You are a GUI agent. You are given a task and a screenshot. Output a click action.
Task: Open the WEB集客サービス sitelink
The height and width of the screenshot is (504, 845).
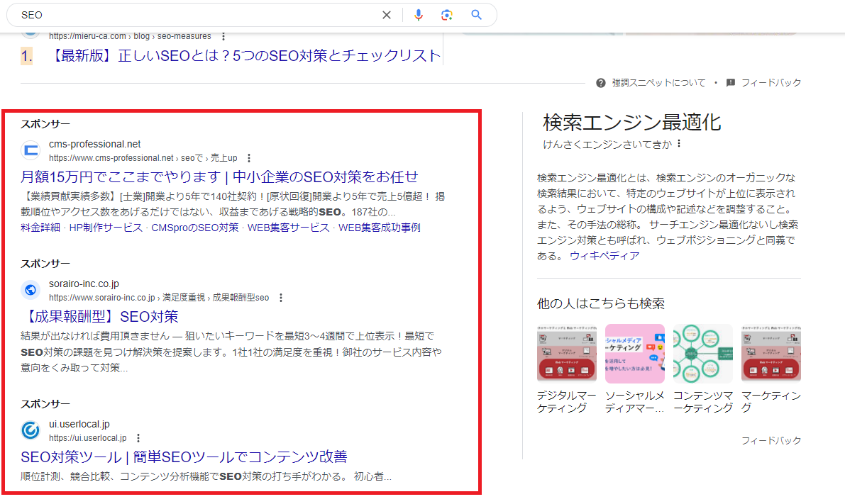tap(288, 228)
